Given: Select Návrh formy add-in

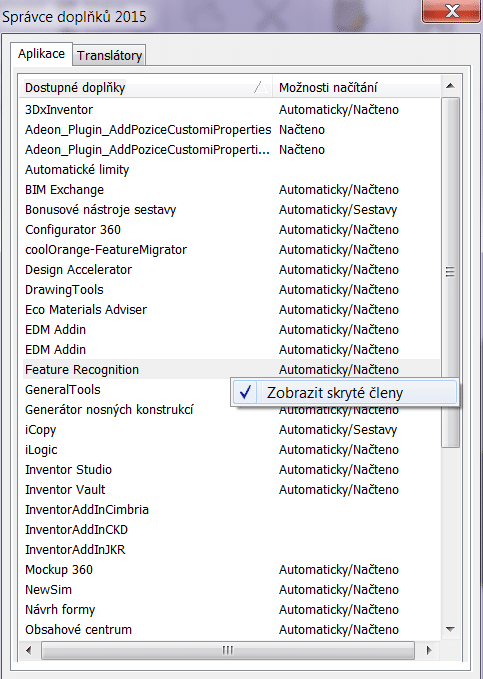Looking at the screenshot, I should [x=230, y=609].
